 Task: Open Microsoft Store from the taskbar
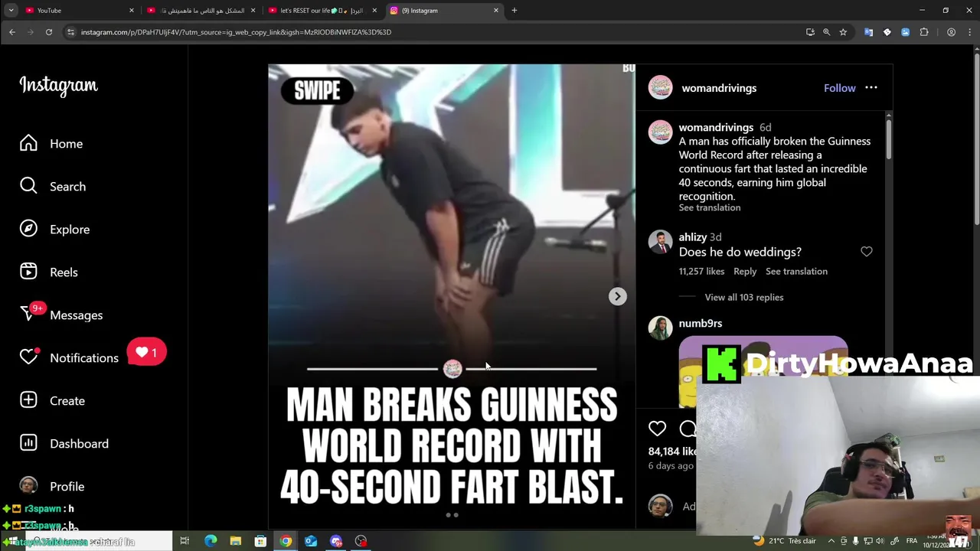260,541
